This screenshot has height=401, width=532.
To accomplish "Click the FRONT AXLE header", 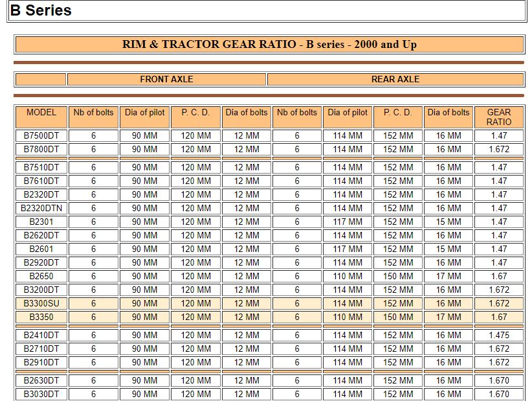I will [166, 79].
